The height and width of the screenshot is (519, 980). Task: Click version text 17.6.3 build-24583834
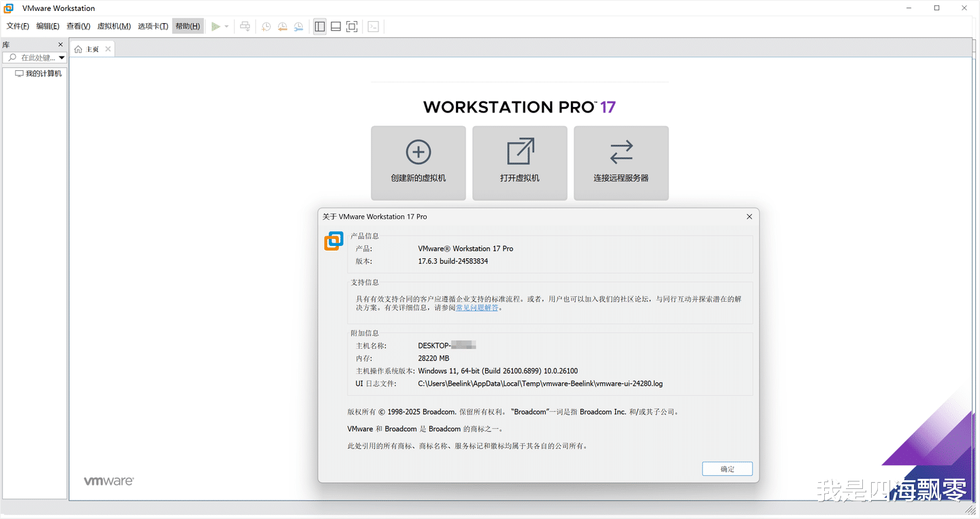point(453,261)
